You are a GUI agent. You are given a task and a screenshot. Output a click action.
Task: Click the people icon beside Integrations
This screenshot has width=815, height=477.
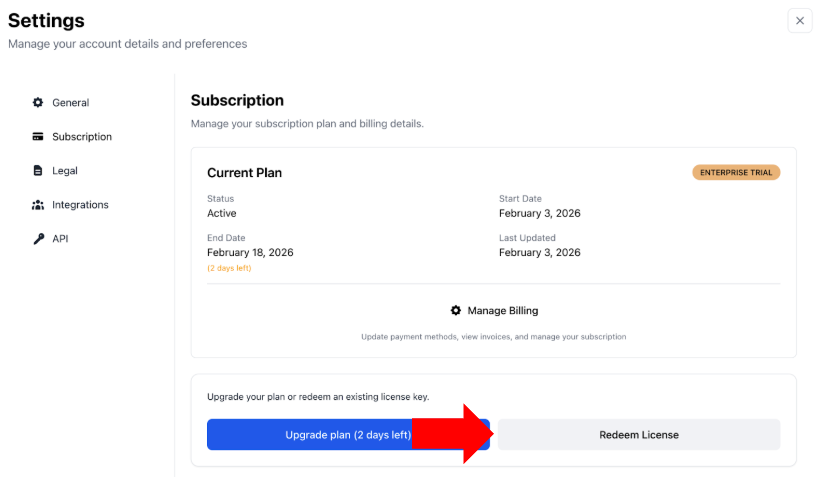(x=38, y=205)
